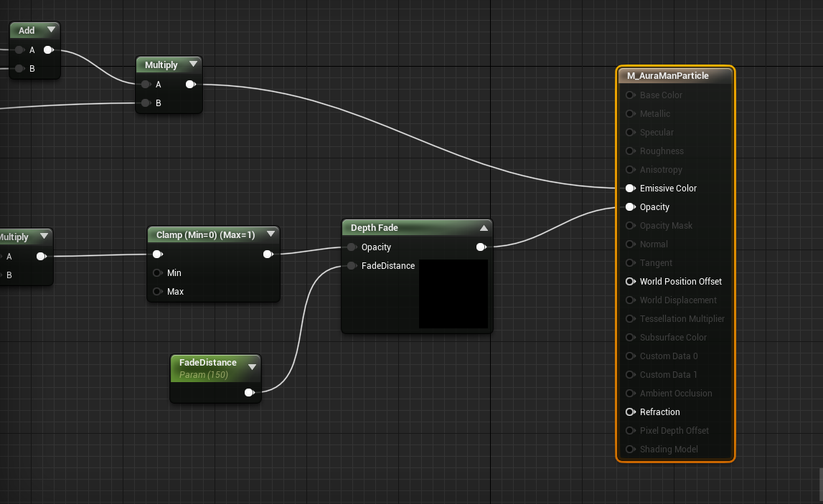Click the output pin of the Add node

[x=49, y=49]
